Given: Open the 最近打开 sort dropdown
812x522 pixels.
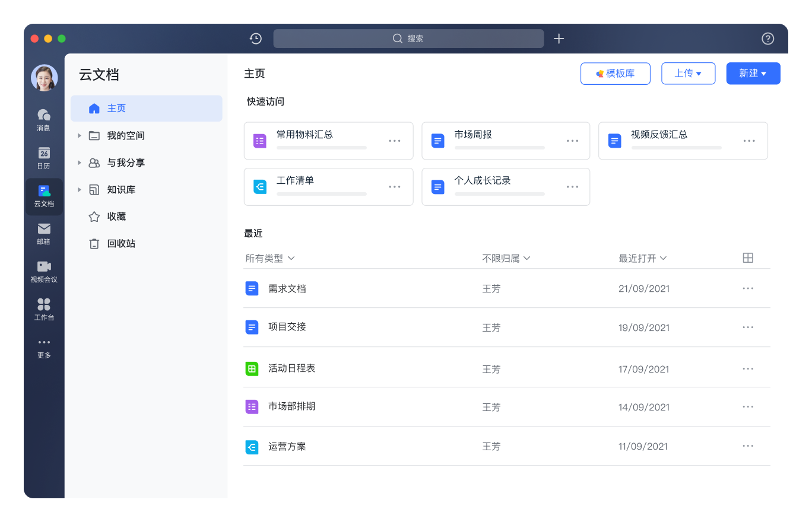Looking at the screenshot, I should pos(642,259).
